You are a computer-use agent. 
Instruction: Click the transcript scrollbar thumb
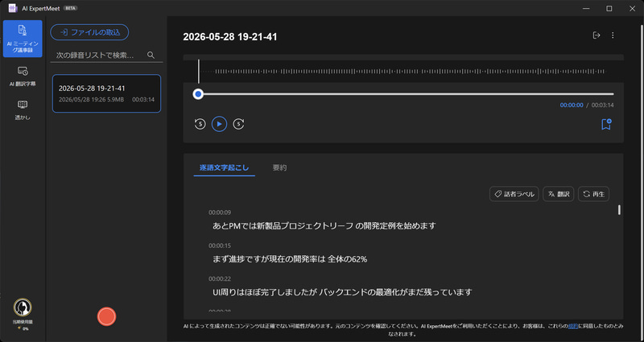pos(619,210)
